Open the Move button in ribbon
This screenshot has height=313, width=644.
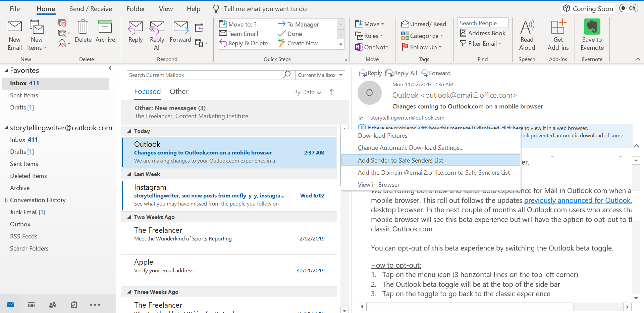coord(369,24)
